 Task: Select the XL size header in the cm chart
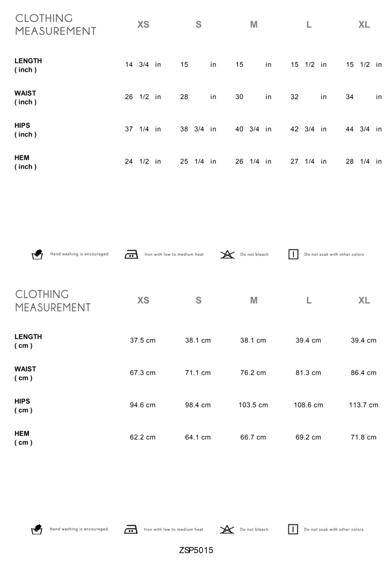pos(364,301)
